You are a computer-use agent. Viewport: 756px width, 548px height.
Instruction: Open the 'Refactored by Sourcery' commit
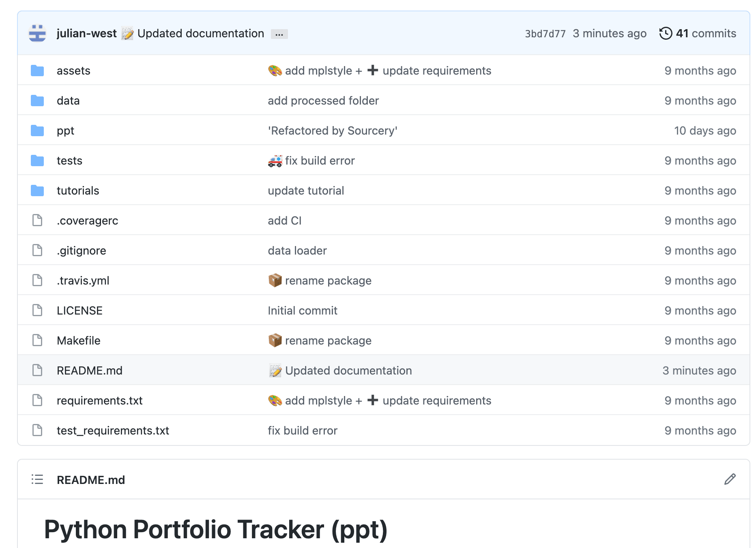point(332,130)
